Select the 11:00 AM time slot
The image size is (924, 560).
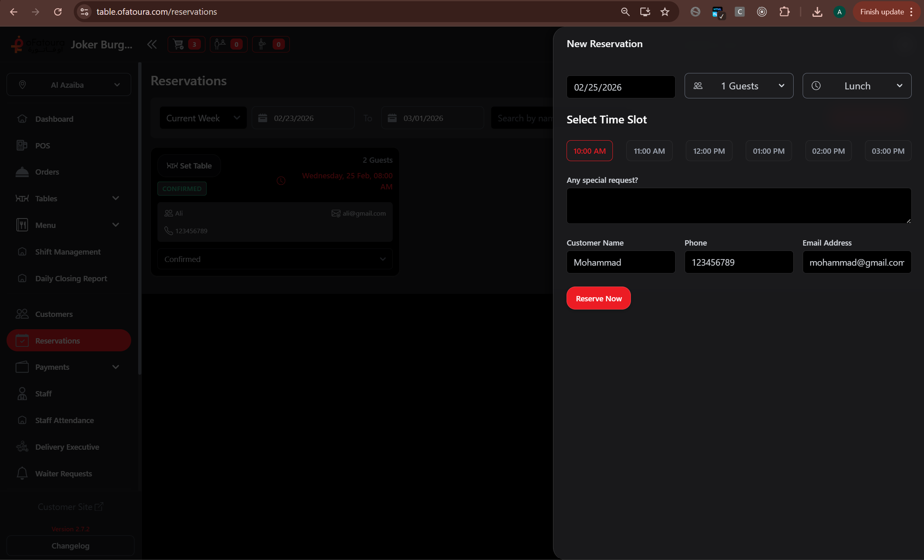click(x=649, y=151)
